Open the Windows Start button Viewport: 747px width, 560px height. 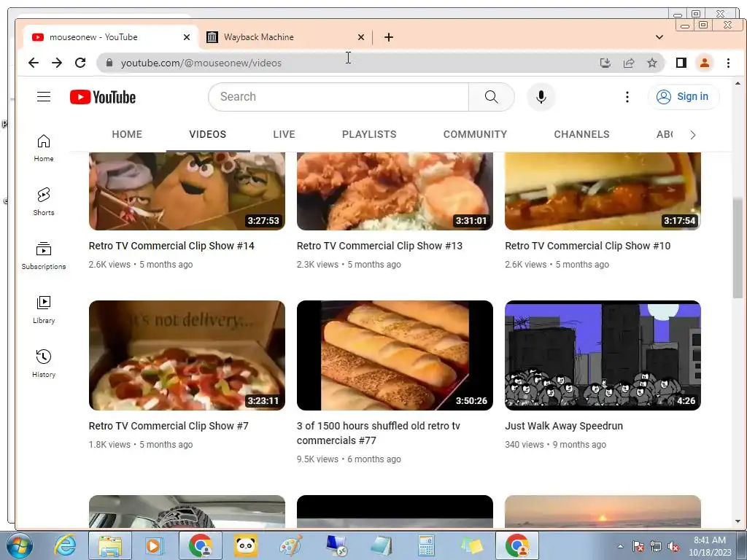tap(19, 545)
